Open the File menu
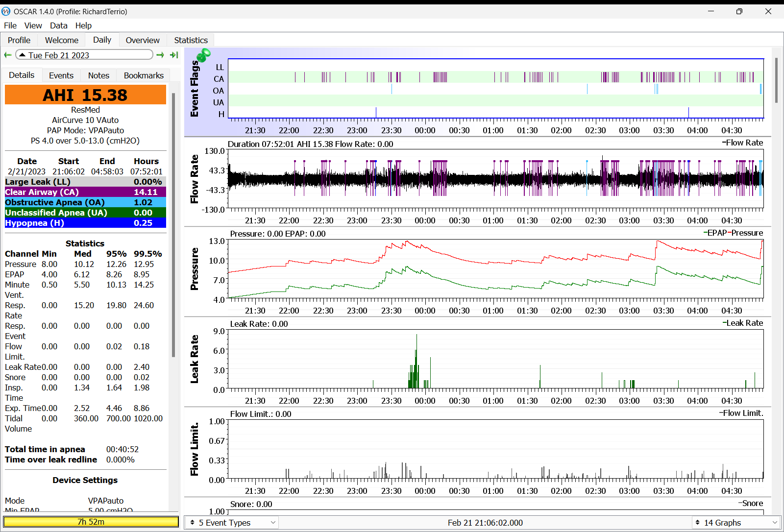The width and height of the screenshot is (784, 532). tap(10, 25)
